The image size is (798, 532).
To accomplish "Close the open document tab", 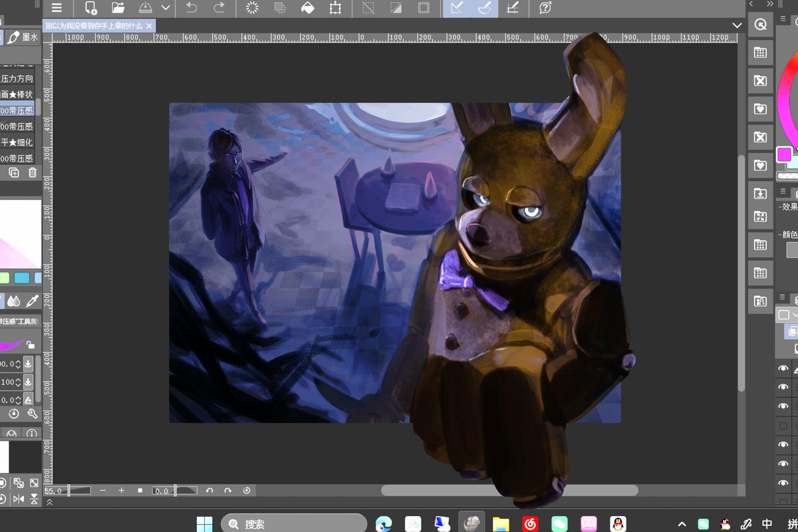I will (150, 26).
